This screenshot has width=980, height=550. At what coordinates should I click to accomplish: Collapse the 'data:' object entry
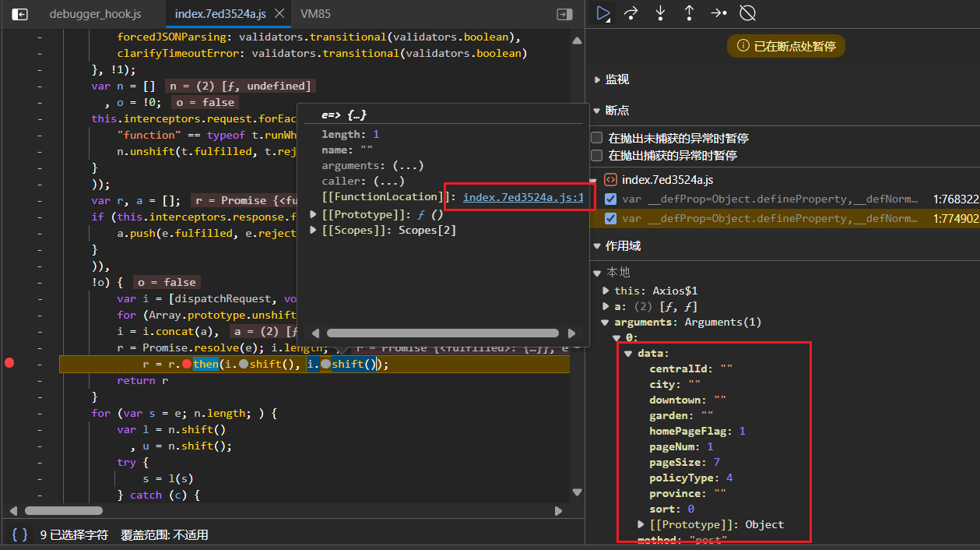(629, 353)
